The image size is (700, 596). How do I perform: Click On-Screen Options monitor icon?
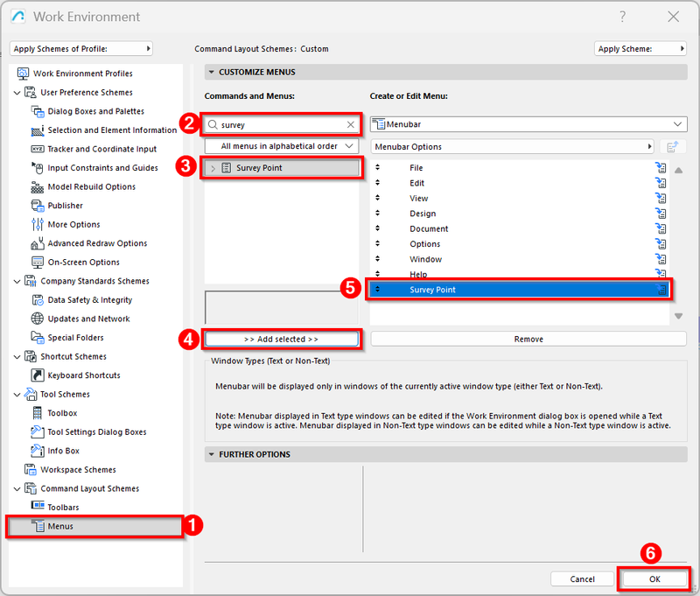(x=38, y=262)
